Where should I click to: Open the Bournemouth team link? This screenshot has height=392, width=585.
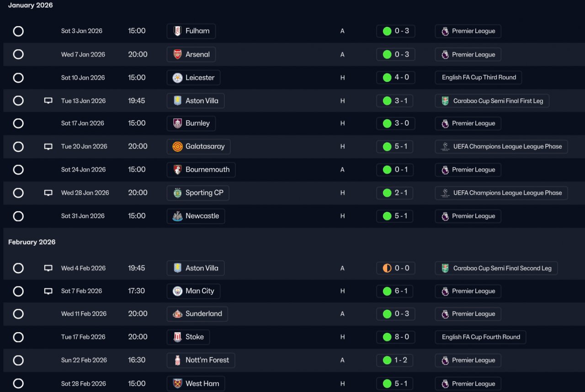coord(207,170)
